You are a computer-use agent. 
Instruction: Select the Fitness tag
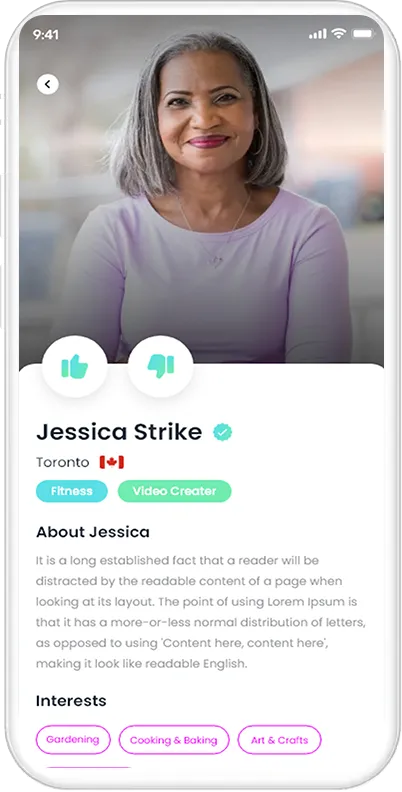click(72, 491)
